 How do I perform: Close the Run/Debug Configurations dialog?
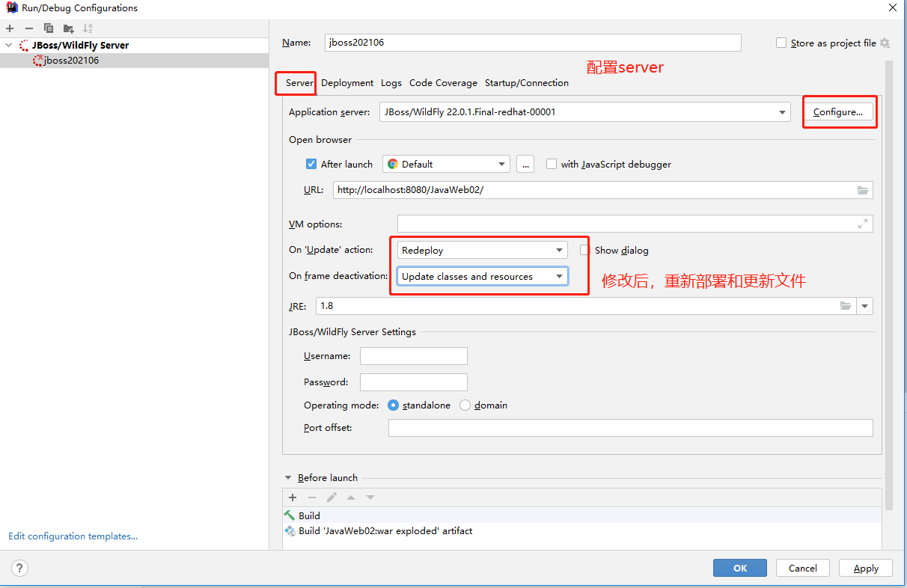point(892,8)
